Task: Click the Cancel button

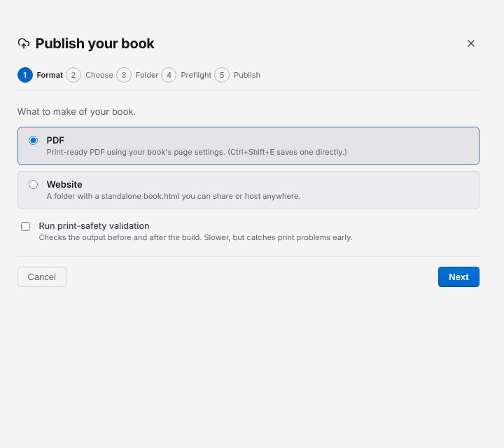Action: (x=42, y=276)
